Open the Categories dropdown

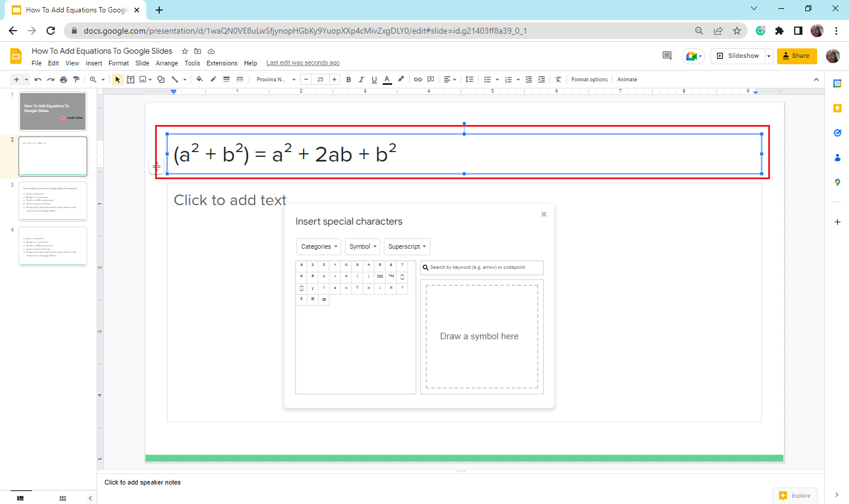(x=318, y=246)
